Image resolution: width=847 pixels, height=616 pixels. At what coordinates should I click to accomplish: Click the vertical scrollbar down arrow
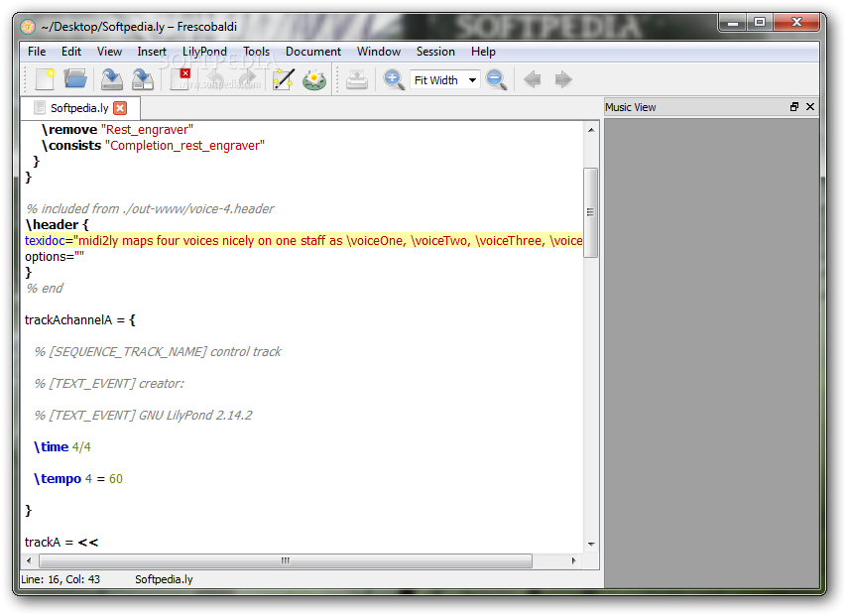[x=591, y=545]
